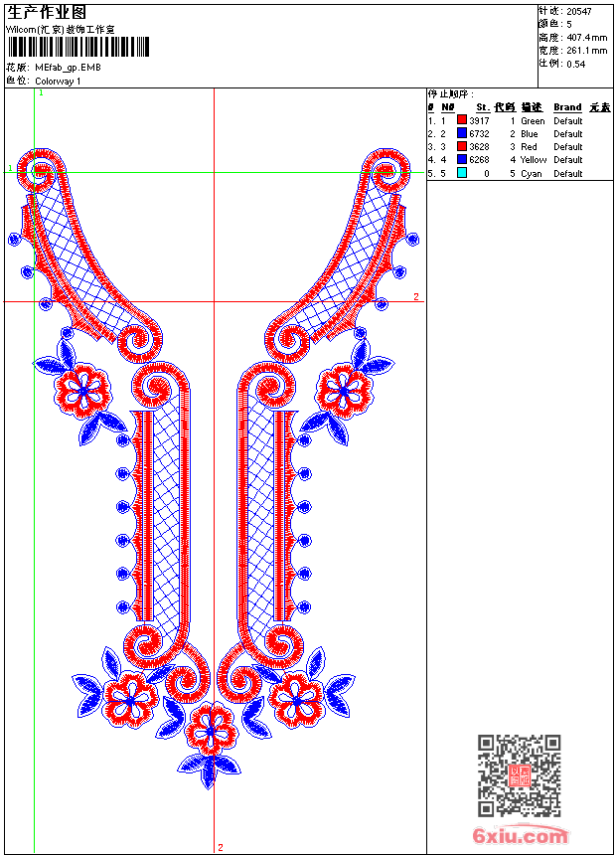
Task: Click the embroidery neckline design preview
Action: pyautogui.click(x=214, y=468)
